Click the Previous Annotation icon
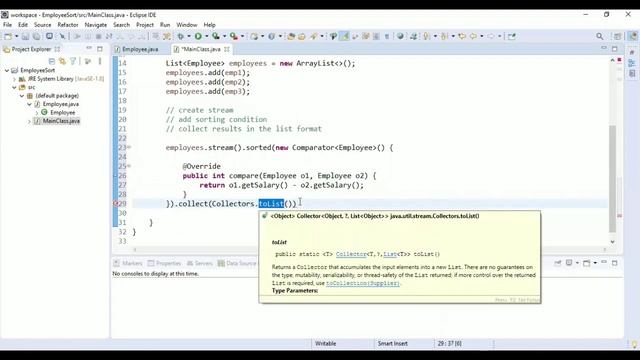The height and width of the screenshot is (360, 640). click(x=444, y=36)
